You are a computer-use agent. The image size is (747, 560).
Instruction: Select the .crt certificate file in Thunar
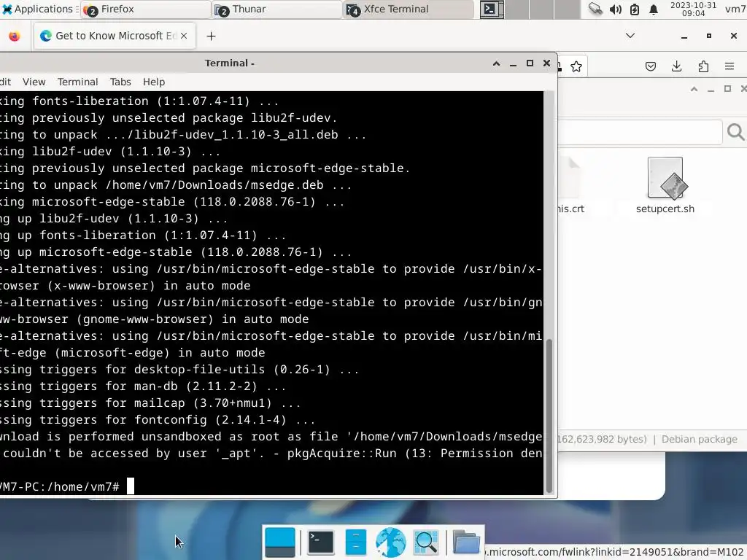click(x=571, y=186)
